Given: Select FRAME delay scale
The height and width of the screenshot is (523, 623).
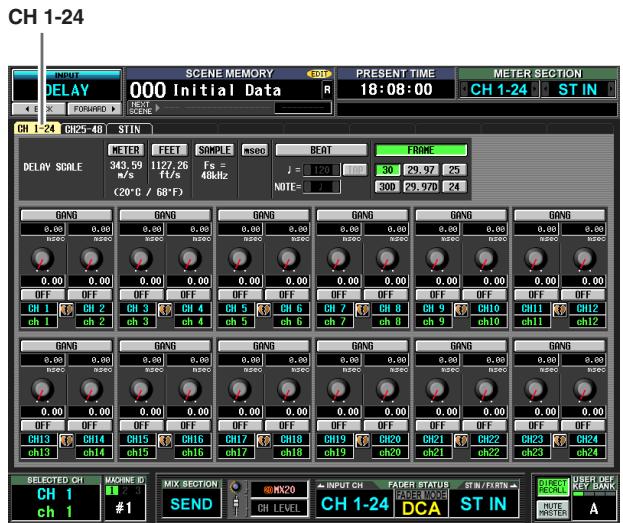Looking at the screenshot, I should pyautogui.click(x=421, y=150).
